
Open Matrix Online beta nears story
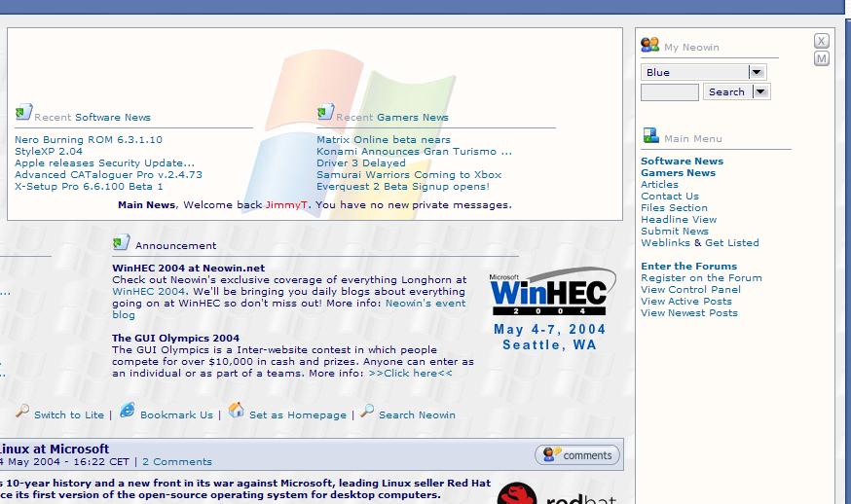[384, 139]
